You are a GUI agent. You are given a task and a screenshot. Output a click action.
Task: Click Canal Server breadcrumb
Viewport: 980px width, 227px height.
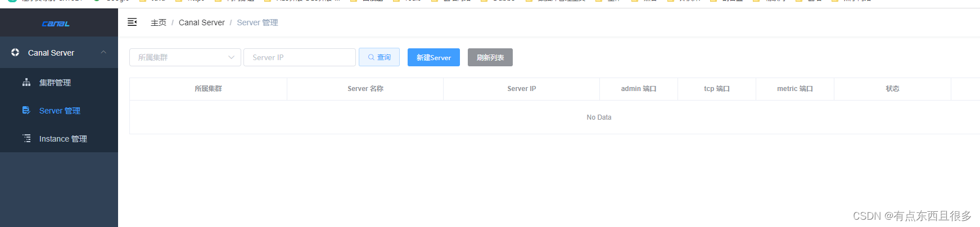tap(201, 22)
